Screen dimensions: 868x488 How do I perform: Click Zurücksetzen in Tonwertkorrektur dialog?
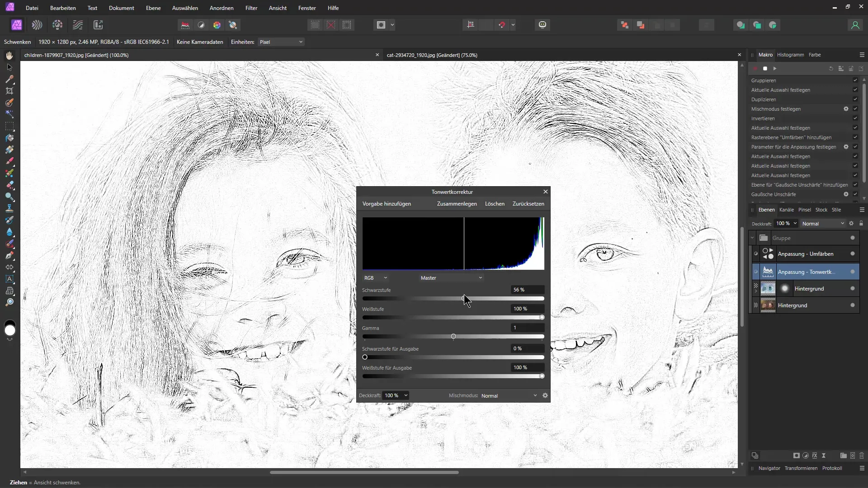coord(528,204)
